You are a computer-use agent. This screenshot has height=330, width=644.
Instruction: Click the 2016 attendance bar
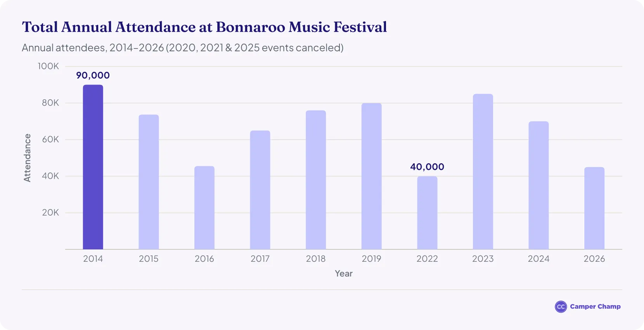coord(204,208)
